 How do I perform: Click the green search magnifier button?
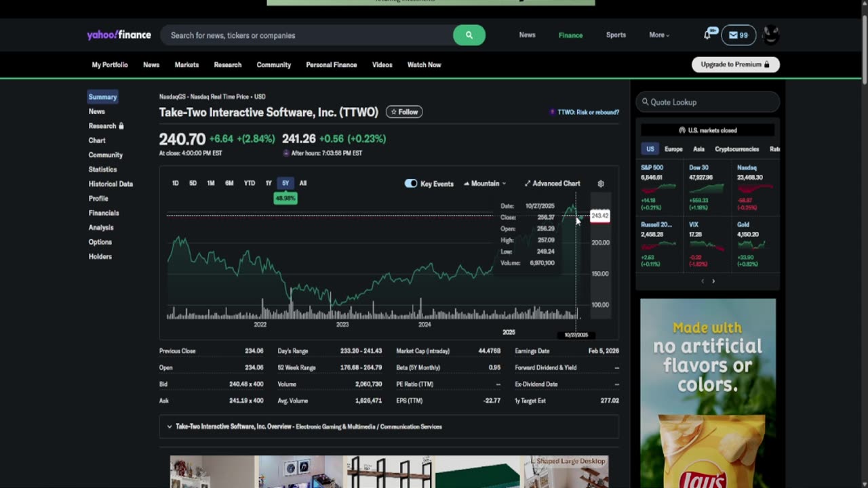pos(469,35)
